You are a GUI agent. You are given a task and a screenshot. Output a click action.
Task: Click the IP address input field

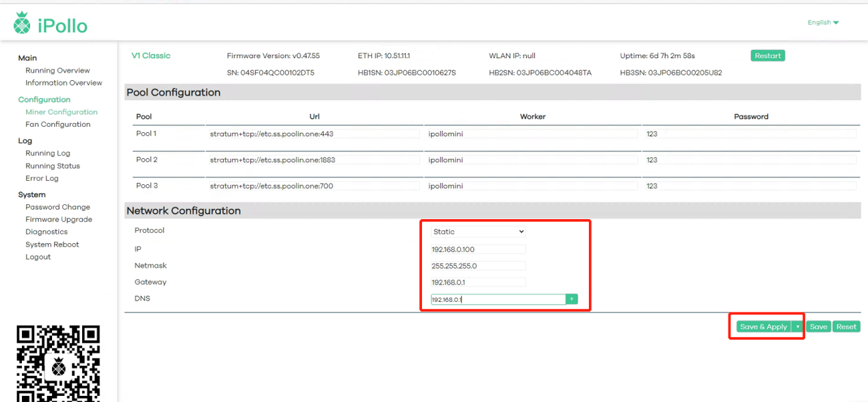[x=477, y=249]
